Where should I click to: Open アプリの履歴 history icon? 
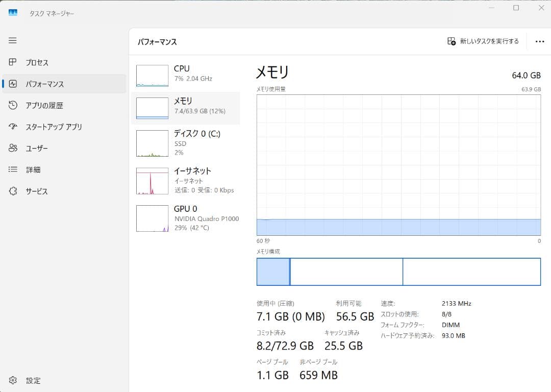pos(13,105)
